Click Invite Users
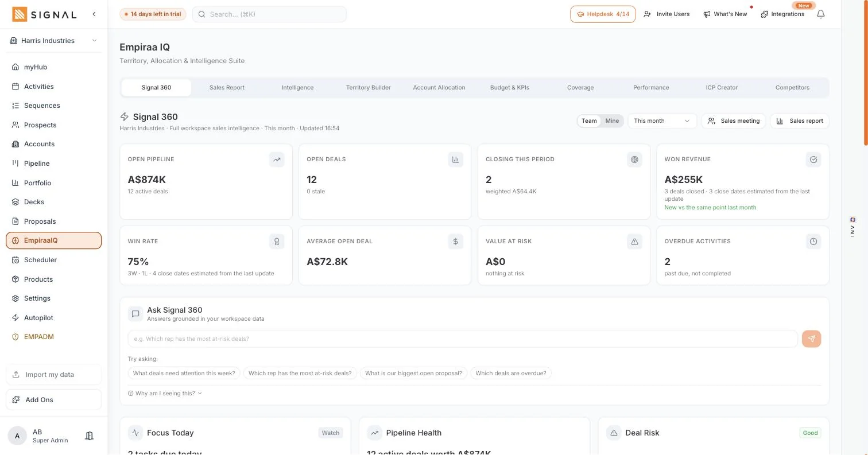868x455 pixels. pos(666,14)
